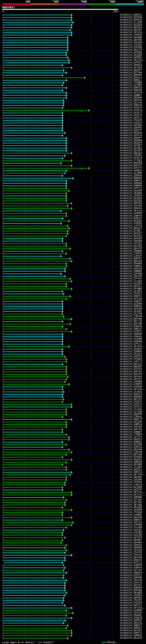Open hit UniRef100_A9NPH4
Screen dimensions: 146x644
point(131,186)
